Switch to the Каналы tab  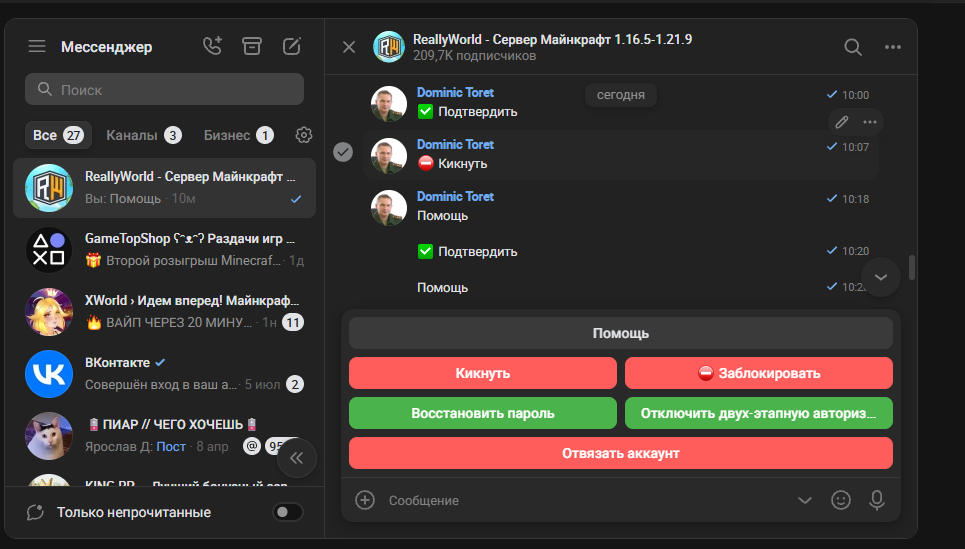[143, 135]
